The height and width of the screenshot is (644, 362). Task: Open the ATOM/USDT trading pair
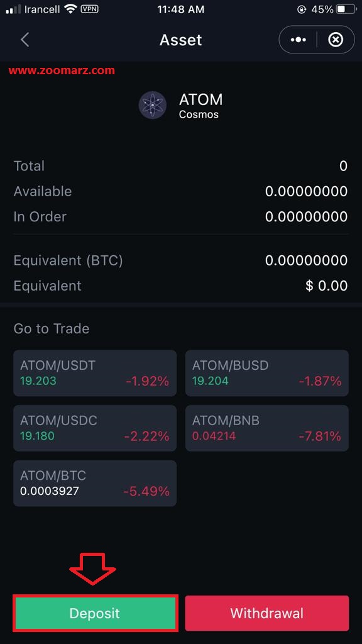95,373
